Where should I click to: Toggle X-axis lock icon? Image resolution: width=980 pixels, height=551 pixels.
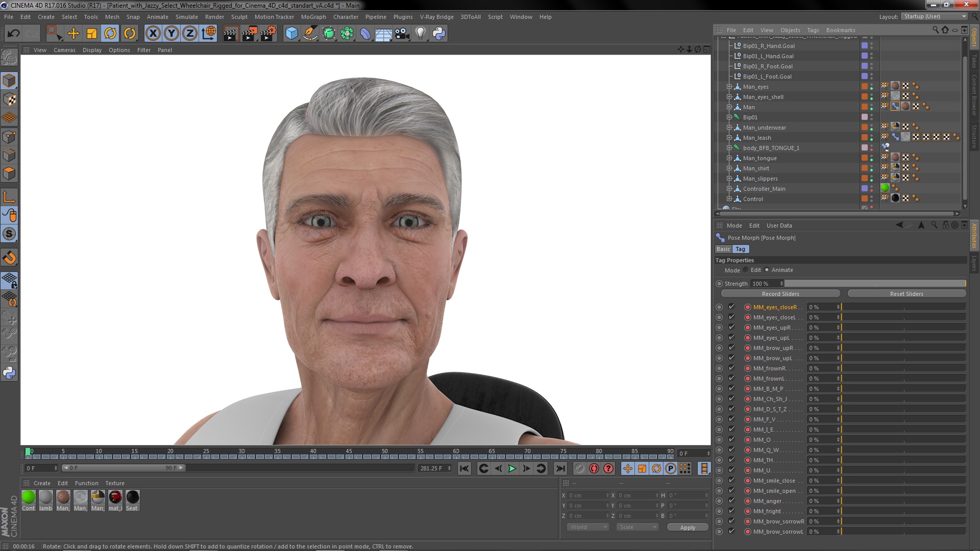coord(153,34)
